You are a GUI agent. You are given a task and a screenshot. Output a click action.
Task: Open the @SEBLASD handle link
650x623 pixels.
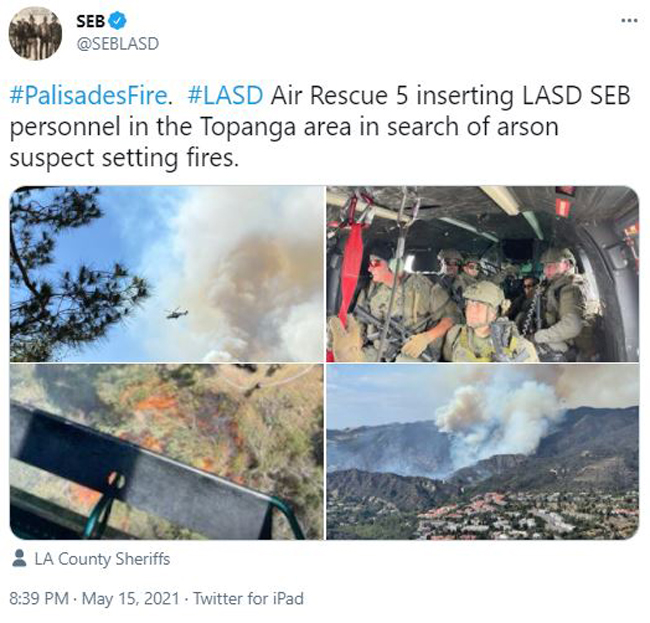[x=117, y=44]
